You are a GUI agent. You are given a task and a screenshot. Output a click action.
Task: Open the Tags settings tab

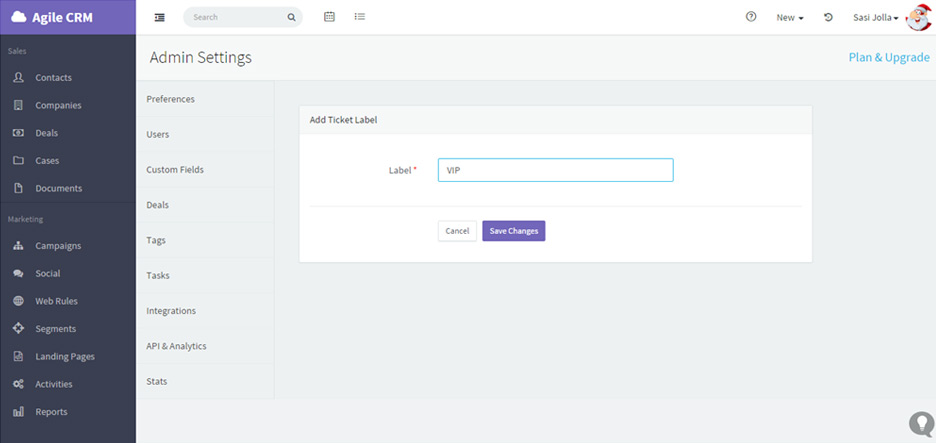(205, 240)
